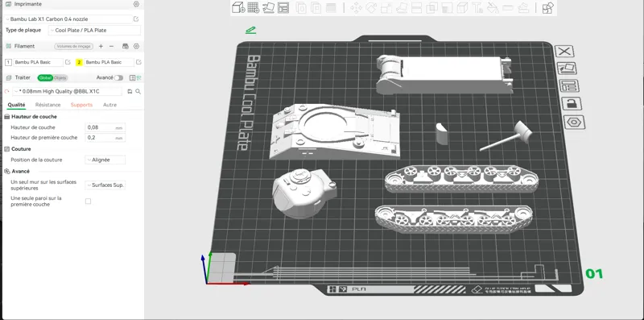Add a new plate with grid icon
Screen dimensions: 644x320
coord(254,7)
